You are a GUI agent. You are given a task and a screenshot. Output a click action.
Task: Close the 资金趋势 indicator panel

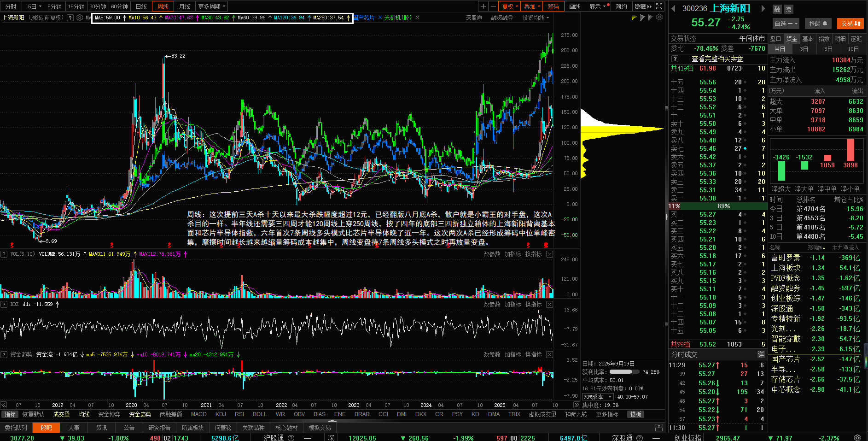click(x=549, y=354)
